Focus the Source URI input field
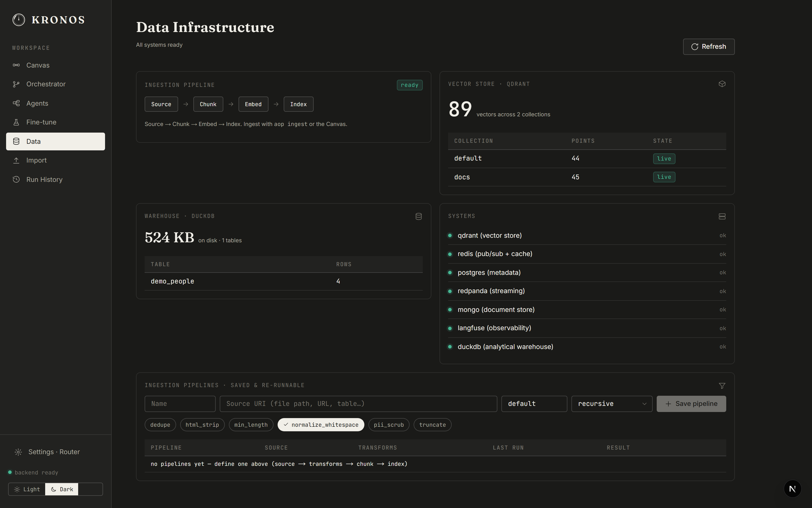The width and height of the screenshot is (812, 508). coord(358,404)
